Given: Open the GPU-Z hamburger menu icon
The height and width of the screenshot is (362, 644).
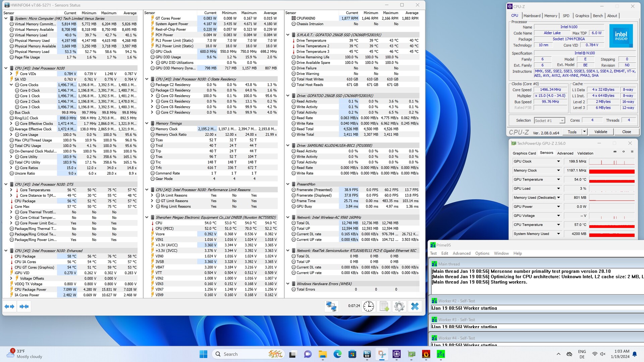Looking at the screenshot, I should pos(632,152).
